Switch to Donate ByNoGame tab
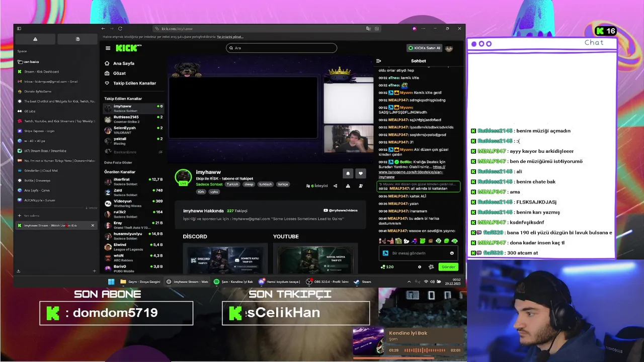644x362 pixels. tap(56, 92)
